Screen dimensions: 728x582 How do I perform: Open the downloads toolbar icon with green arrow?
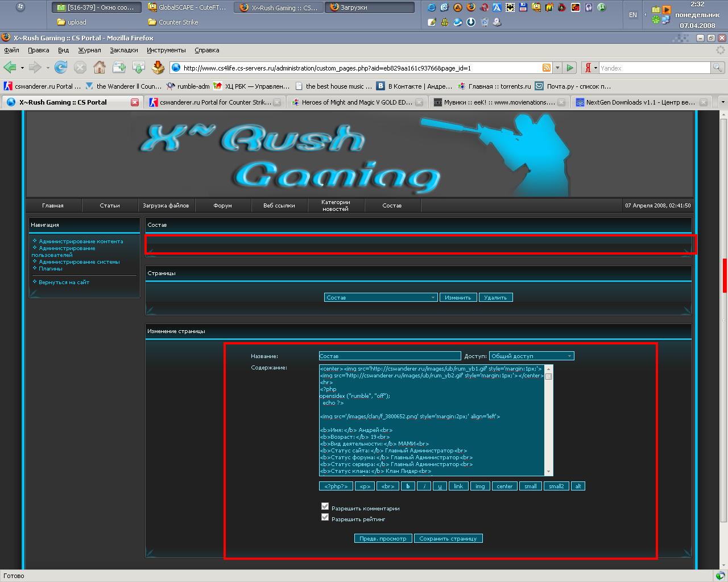[x=138, y=68]
